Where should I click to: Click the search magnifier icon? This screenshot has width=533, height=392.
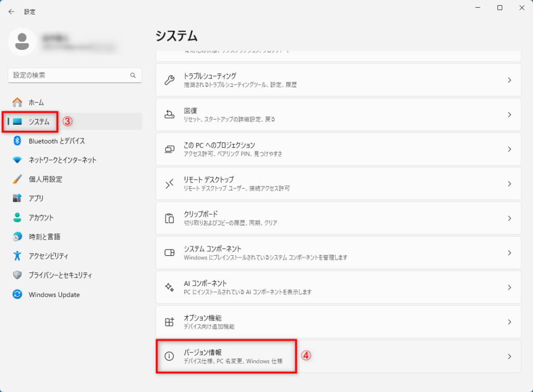(133, 75)
